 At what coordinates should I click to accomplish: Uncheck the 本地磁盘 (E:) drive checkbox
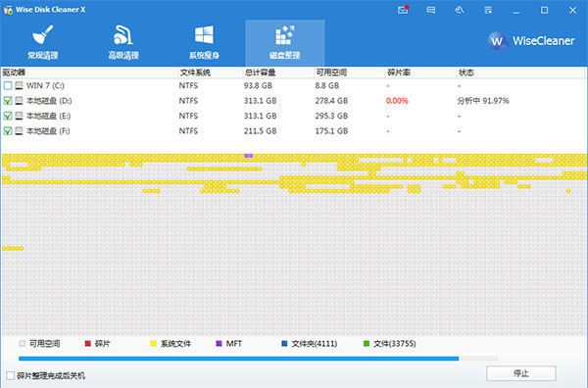[8, 116]
